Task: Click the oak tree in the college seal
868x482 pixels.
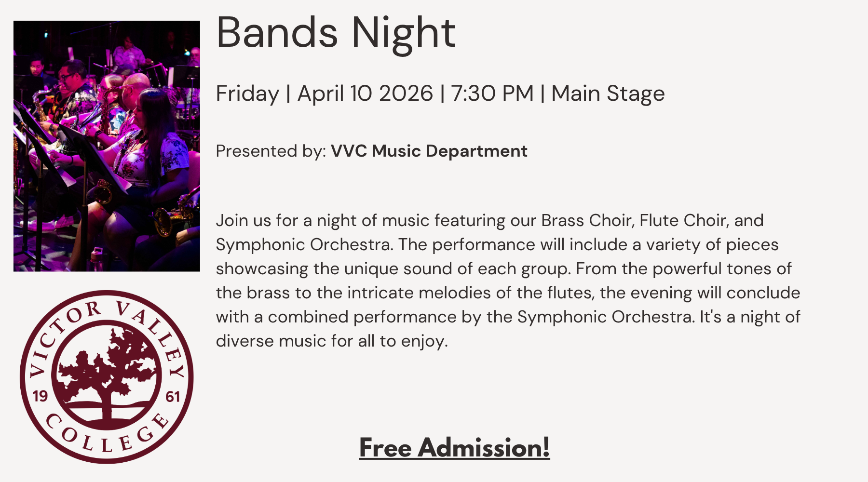Action: point(107,371)
